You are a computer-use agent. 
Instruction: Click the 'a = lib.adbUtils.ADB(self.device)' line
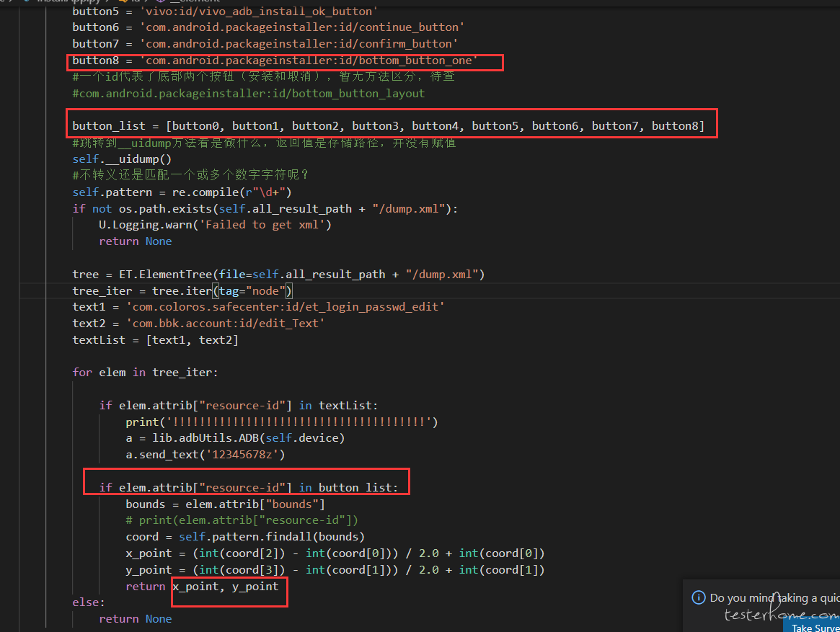pos(235,438)
